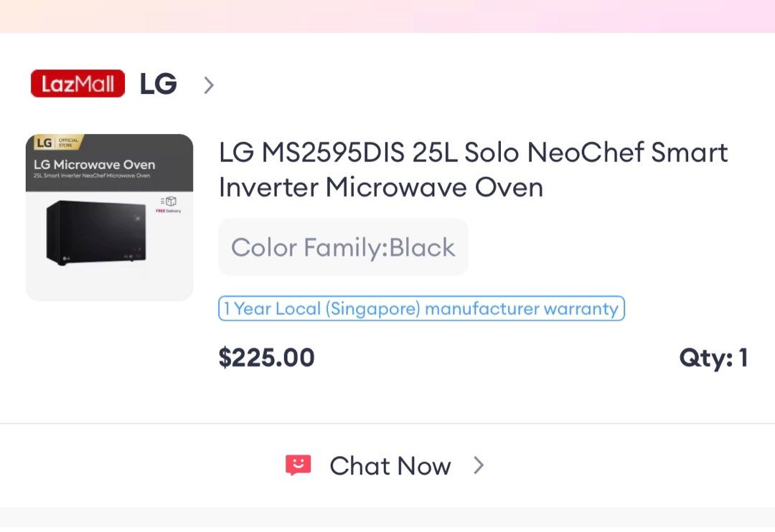Click the Qty: 1 quantity indicator
This screenshot has width=775, height=532.
(x=715, y=357)
